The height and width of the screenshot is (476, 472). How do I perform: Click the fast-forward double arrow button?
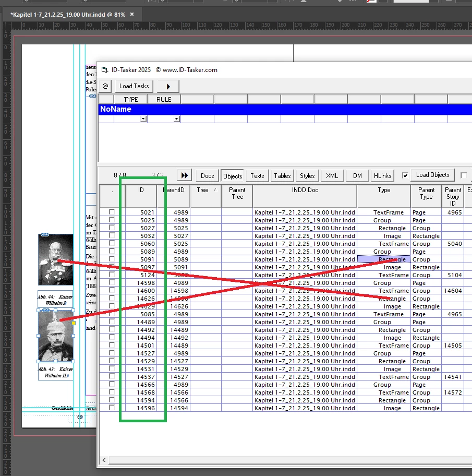click(185, 175)
